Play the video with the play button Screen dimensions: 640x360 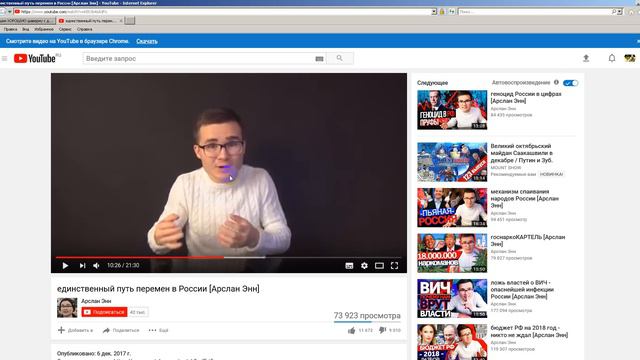point(65,266)
